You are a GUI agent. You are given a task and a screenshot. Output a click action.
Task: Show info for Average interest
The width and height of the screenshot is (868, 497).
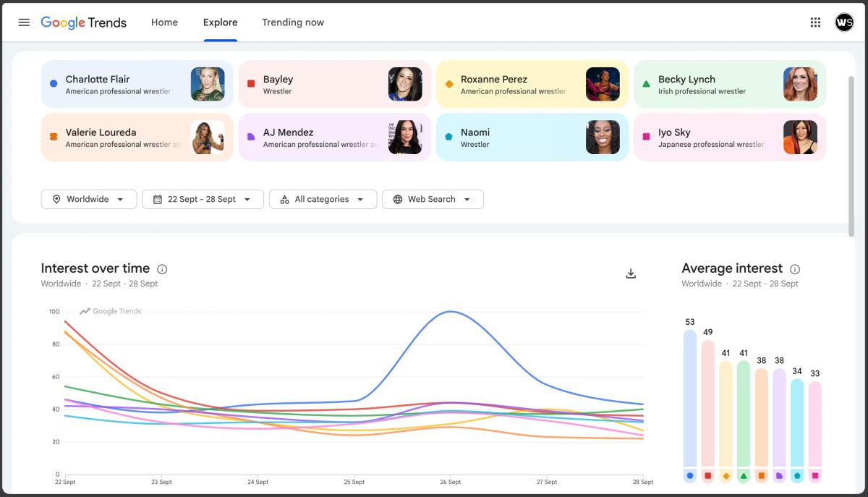795,269
